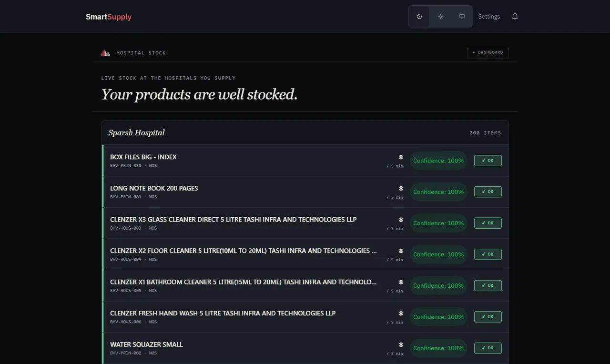
Task: Click the HOSPITAL STOCK page label
Action: 141,53
